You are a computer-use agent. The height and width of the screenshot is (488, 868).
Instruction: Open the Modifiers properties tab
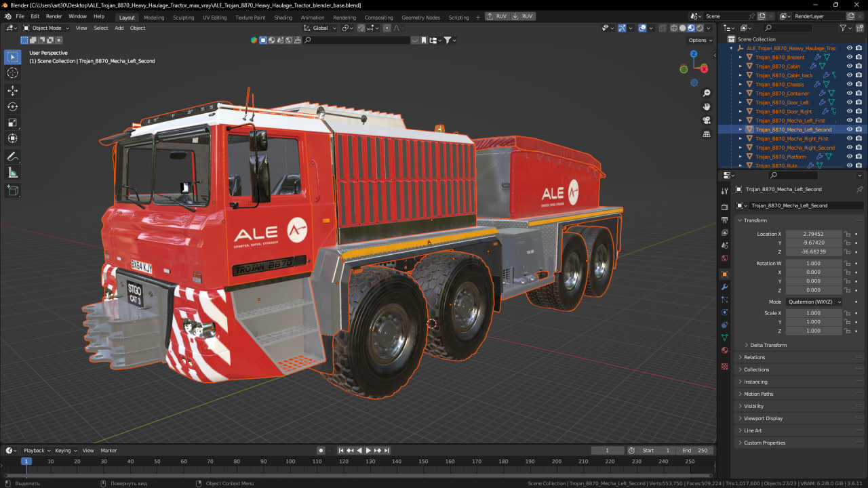[x=724, y=287]
